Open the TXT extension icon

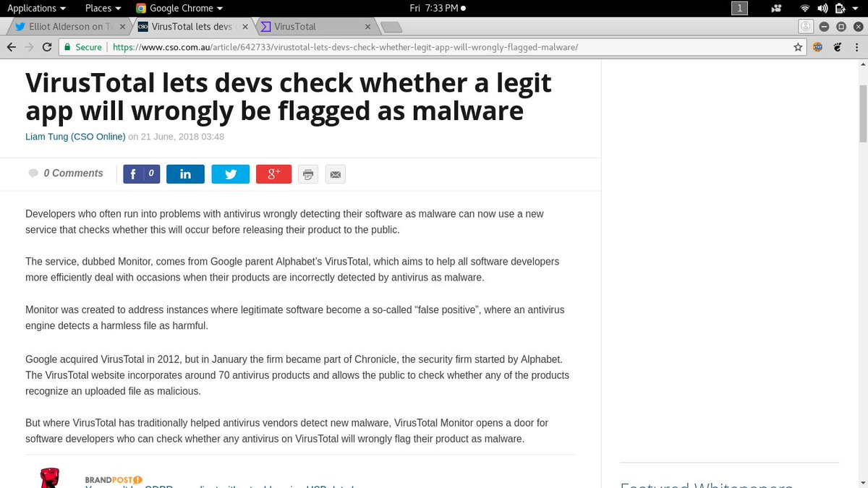(x=818, y=47)
